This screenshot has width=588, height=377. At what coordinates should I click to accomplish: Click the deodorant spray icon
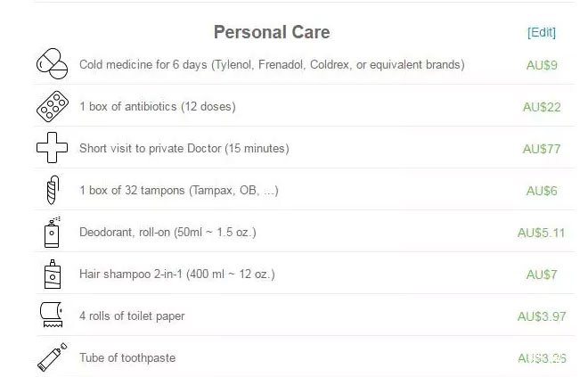click(53, 232)
